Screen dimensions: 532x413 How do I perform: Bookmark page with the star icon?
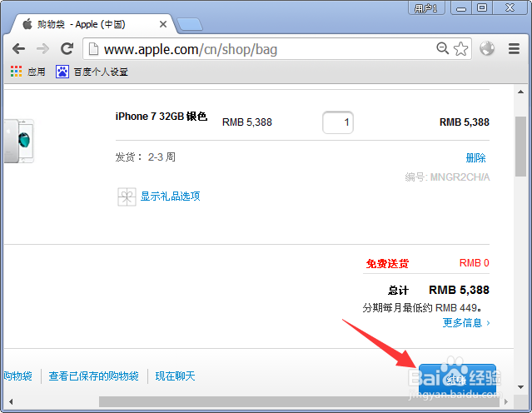point(460,49)
